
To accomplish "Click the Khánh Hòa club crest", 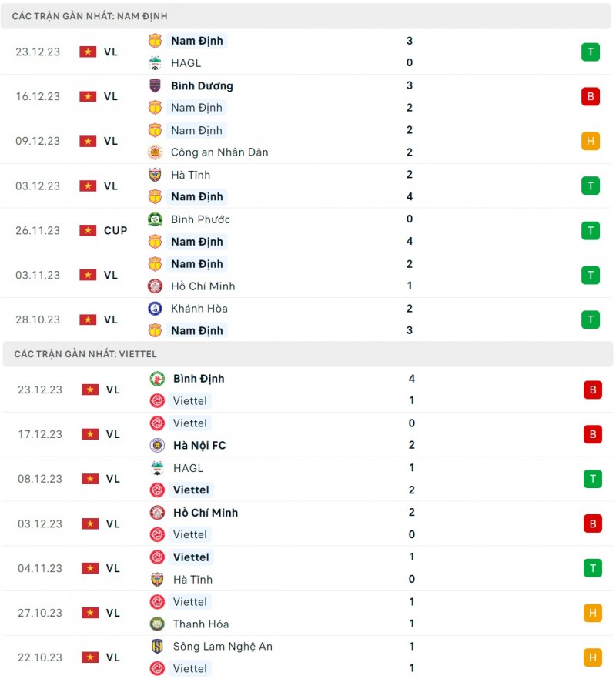I will click(156, 309).
